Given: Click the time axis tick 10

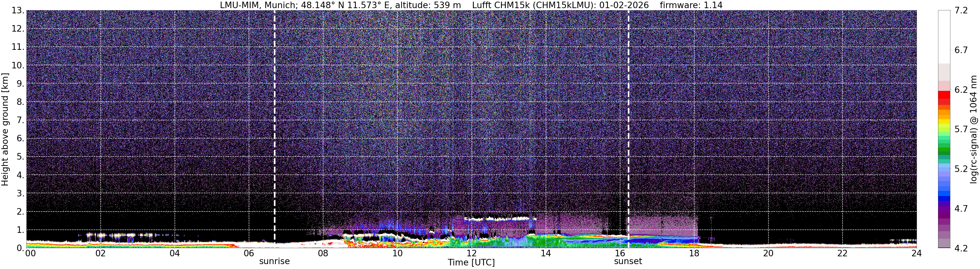Looking at the screenshot, I should (397, 254).
